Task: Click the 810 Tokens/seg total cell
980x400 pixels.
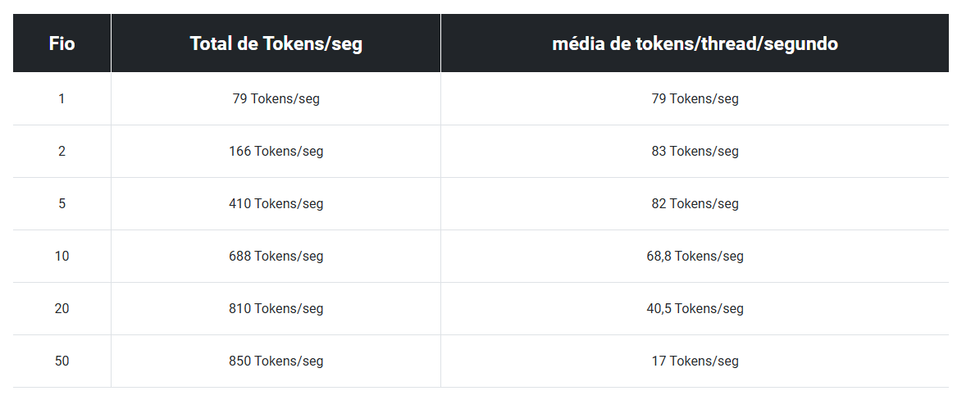Action: pyautogui.click(x=276, y=309)
